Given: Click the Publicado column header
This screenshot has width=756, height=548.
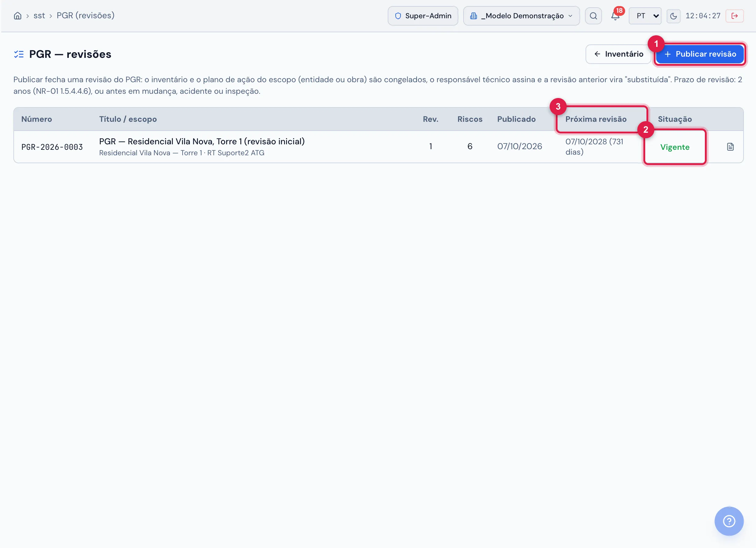Looking at the screenshot, I should coord(516,119).
